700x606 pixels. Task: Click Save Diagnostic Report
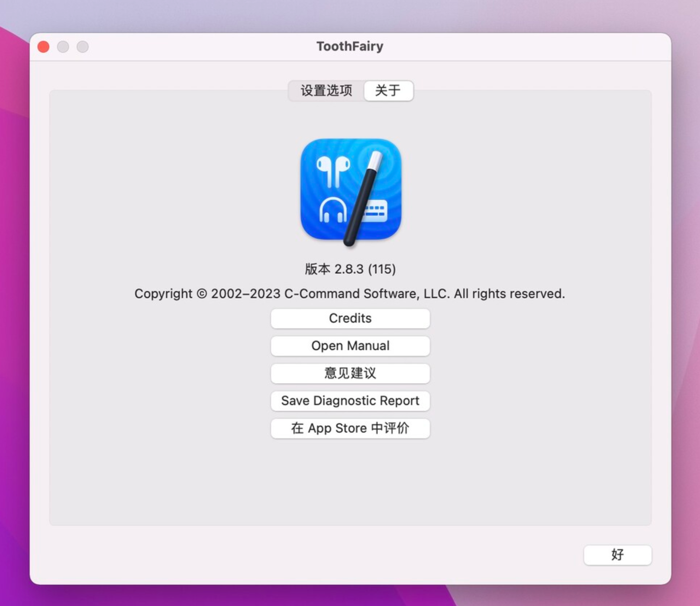pos(350,401)
